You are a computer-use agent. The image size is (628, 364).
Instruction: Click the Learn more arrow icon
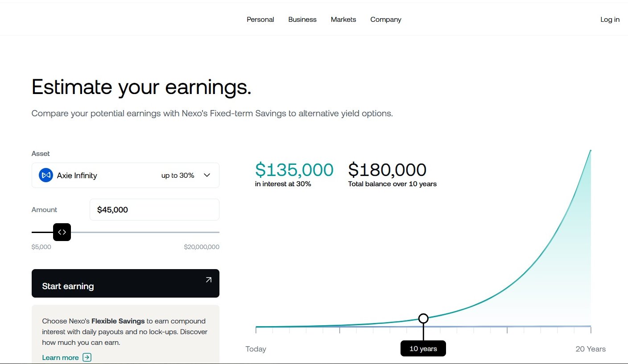tap(87, 357)
